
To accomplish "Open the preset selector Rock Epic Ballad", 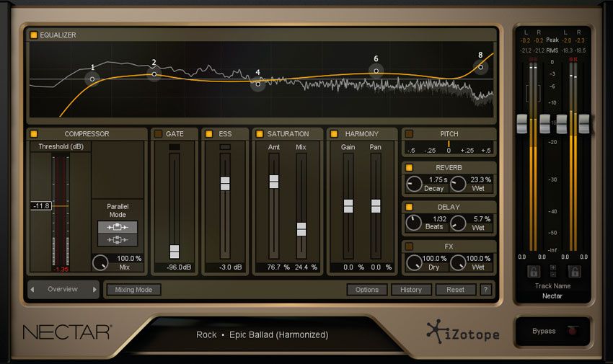I will (263, 334).
